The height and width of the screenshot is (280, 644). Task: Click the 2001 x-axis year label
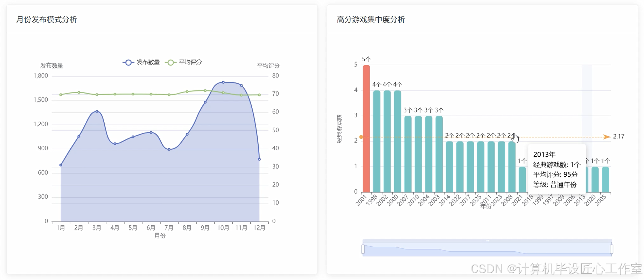(361, 200)
